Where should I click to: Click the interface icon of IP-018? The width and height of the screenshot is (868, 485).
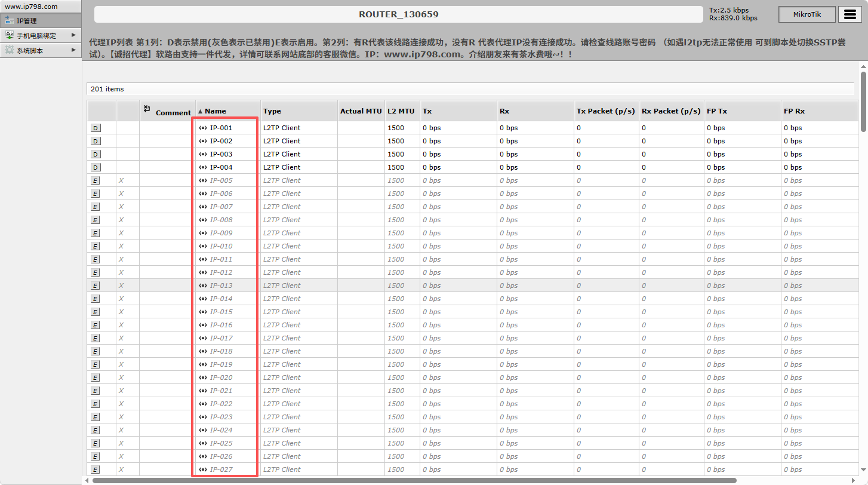point(203,351)
